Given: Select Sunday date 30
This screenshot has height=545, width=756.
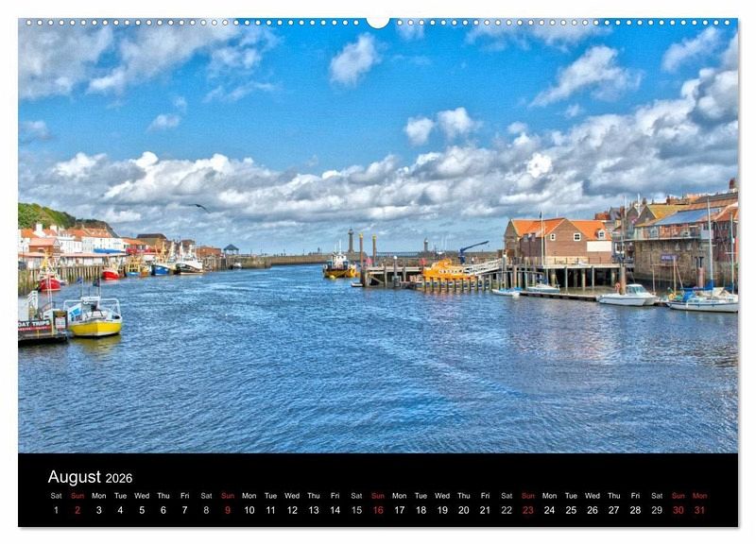Looking at the screenshot, I should [x=679, y=510].
